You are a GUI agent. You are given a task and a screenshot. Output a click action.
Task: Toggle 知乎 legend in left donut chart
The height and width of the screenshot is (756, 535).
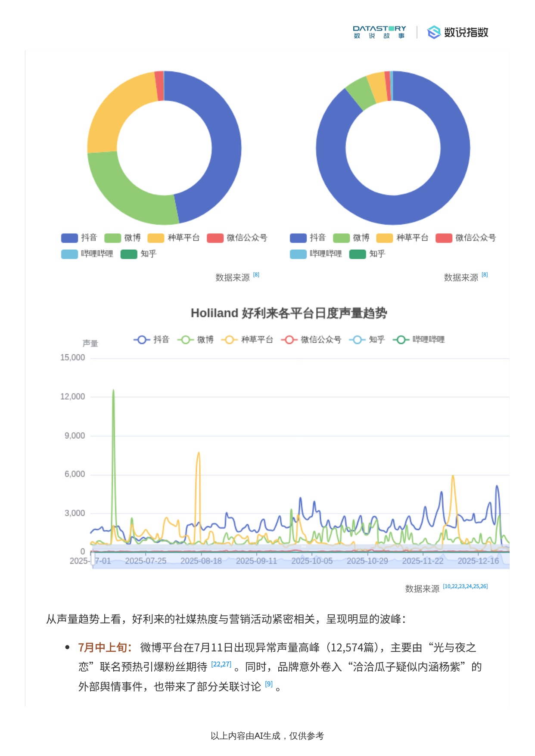139,254
